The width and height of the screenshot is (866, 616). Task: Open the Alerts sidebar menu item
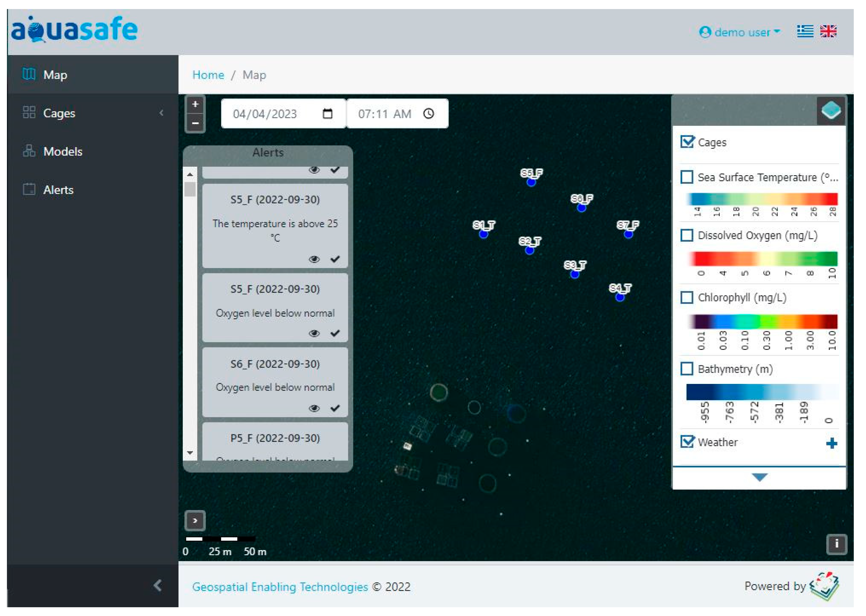pos(58,190)
